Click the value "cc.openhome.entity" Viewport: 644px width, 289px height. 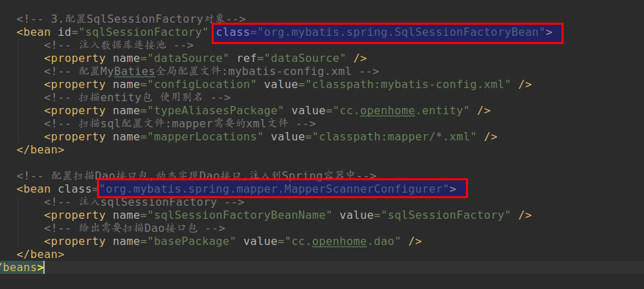(401, 111)
